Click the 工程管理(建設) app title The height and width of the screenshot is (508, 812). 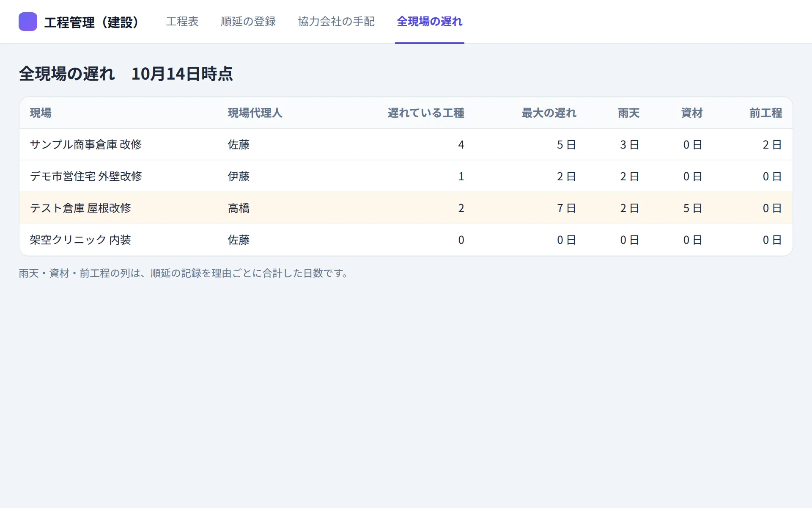coord(91,22)
